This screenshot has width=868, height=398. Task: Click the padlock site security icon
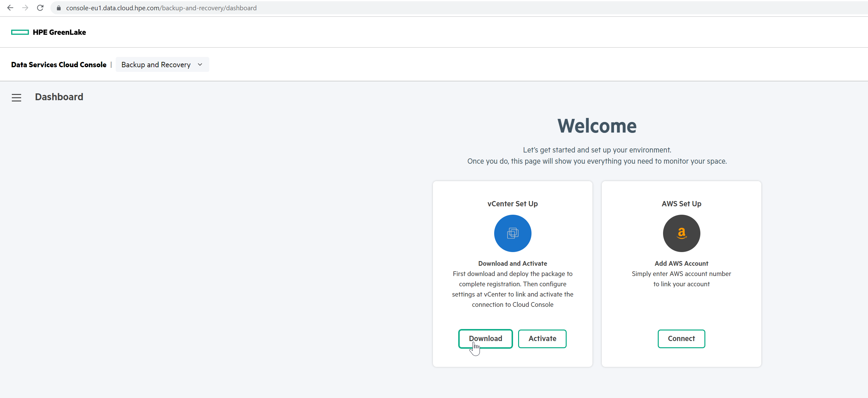[x=59, y=8]
